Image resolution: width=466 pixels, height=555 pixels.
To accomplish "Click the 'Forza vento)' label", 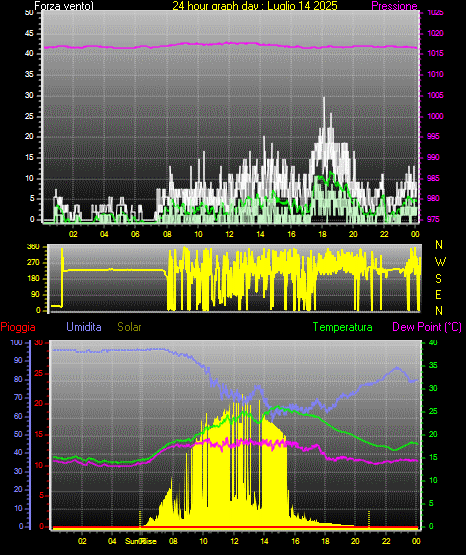I will 64,6.
